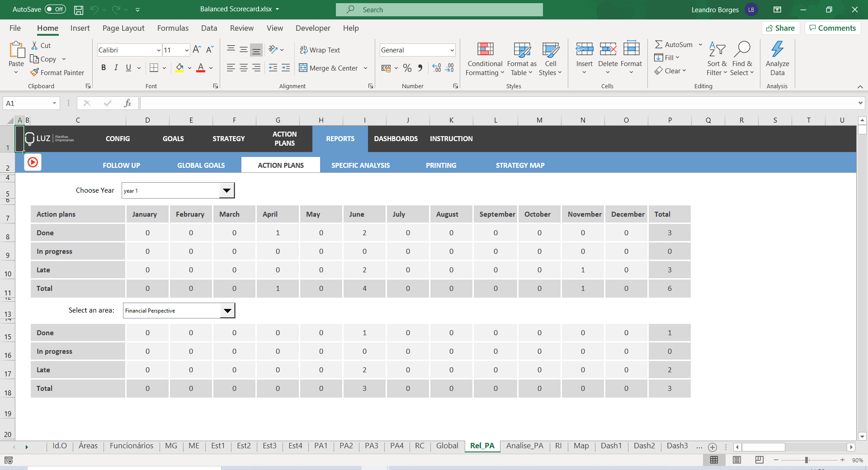
Task: Open Cell Styles gallery
Action: click(x=551, y=59)
